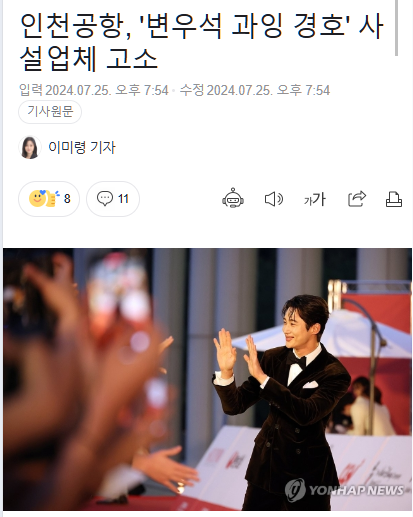Click reporter 이미령's round profile photo

point(30,147)
